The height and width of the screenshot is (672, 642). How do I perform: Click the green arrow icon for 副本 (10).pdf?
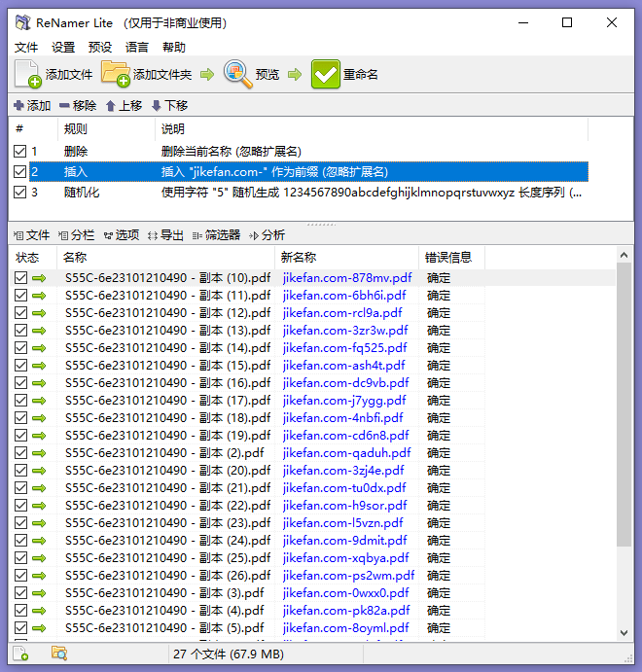point(39,278)
